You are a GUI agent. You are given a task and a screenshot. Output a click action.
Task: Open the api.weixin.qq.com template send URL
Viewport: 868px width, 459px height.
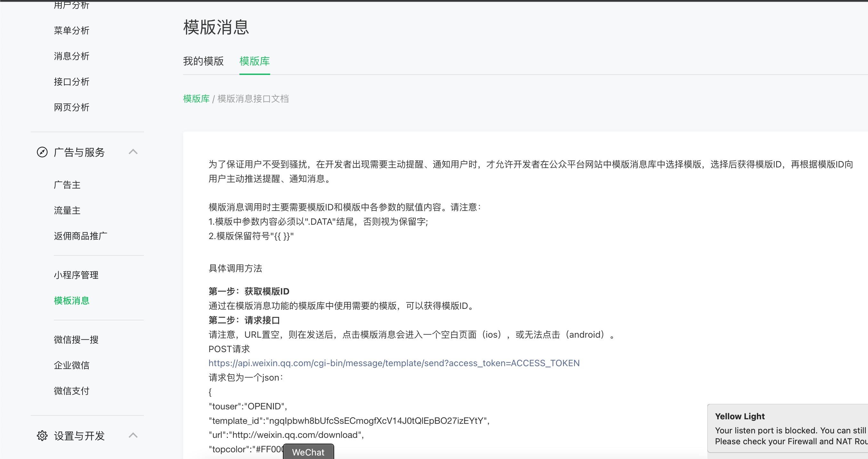[394, 363]
